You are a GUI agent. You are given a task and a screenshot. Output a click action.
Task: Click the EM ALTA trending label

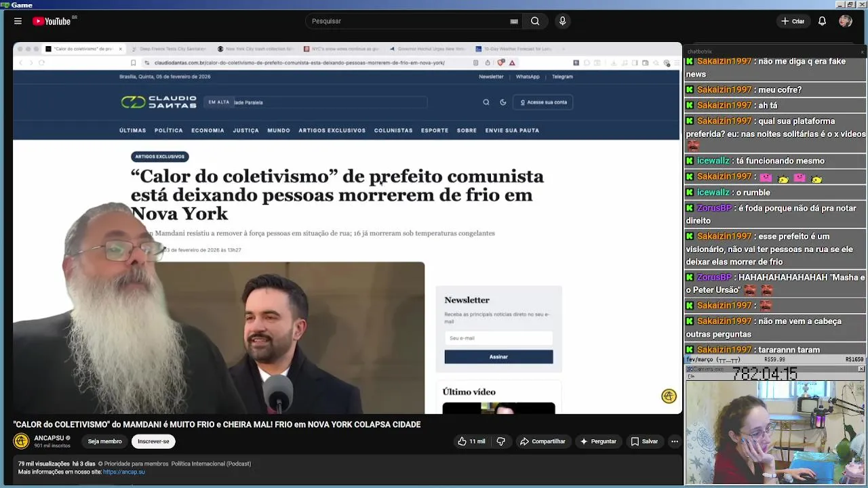coord(218,102)
